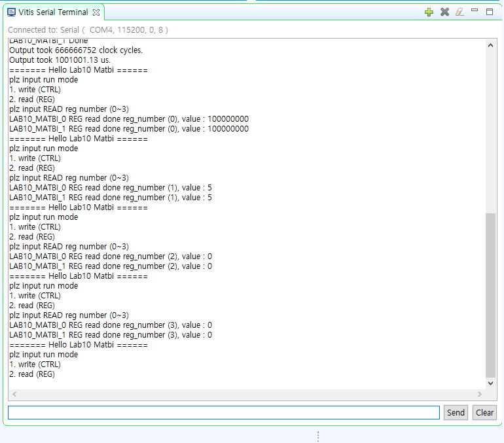
Task: Clear terminal using eraser icon
Action: click(459, 12)
